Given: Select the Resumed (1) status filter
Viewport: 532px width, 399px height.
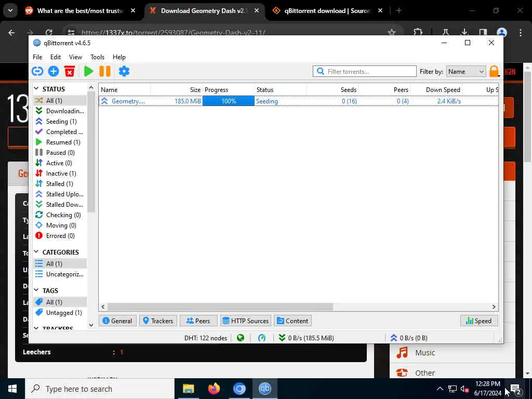Looking at the screenshot, I should pyautogui.click(x=60, y=142).
